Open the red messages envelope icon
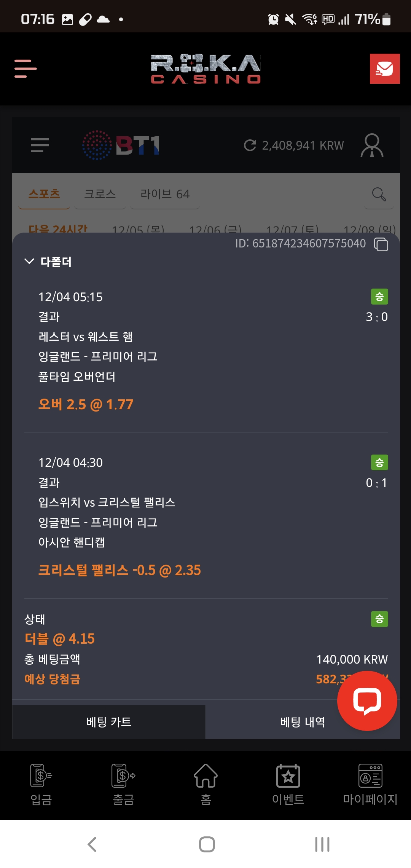This screenshot has width=411, height=868. (x=384, y=69)
